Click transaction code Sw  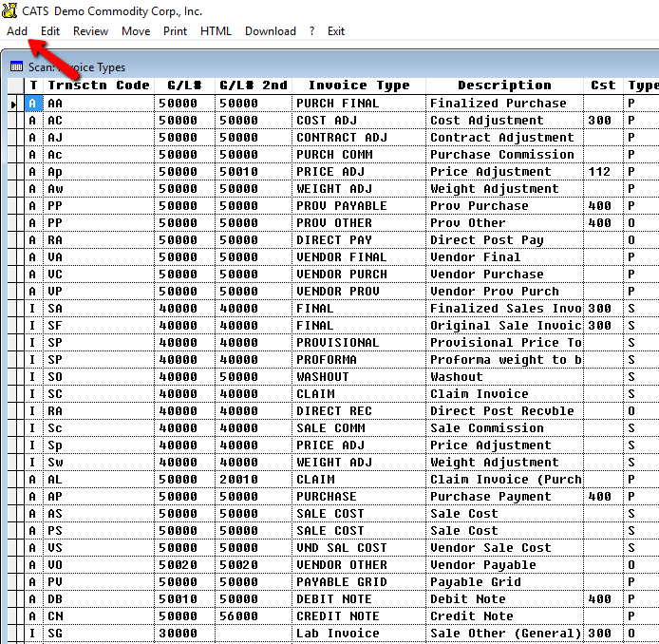pyautogui.click(x=99, y=463)
